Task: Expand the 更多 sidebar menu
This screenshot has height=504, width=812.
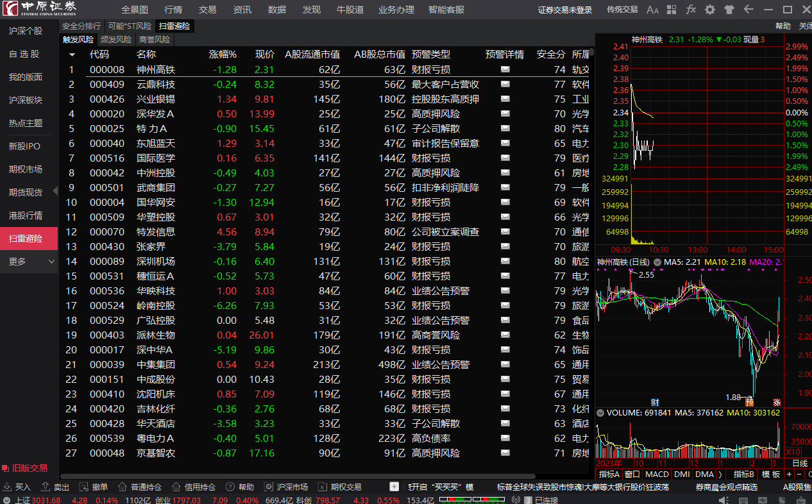Action: pyautogui.click(x=29, y=262)
